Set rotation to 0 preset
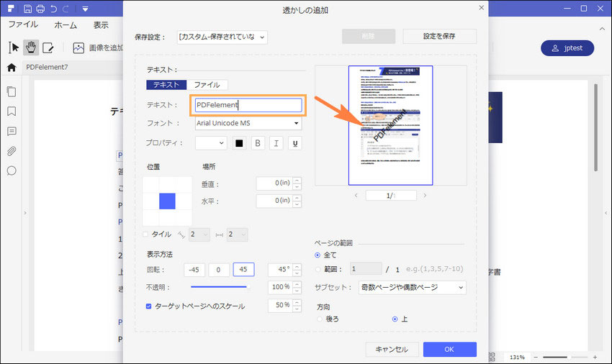The image size is (612, 364). (219, 270)
